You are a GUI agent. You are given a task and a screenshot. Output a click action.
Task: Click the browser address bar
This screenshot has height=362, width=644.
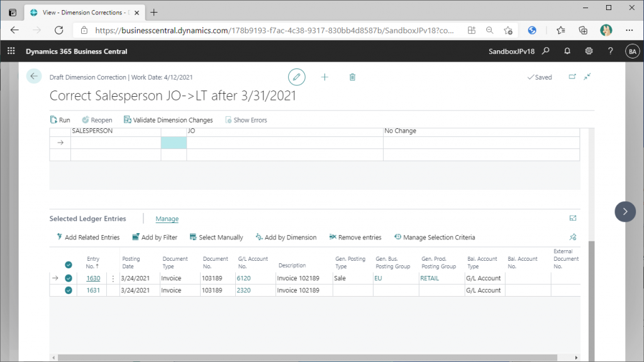pos(274,30)
